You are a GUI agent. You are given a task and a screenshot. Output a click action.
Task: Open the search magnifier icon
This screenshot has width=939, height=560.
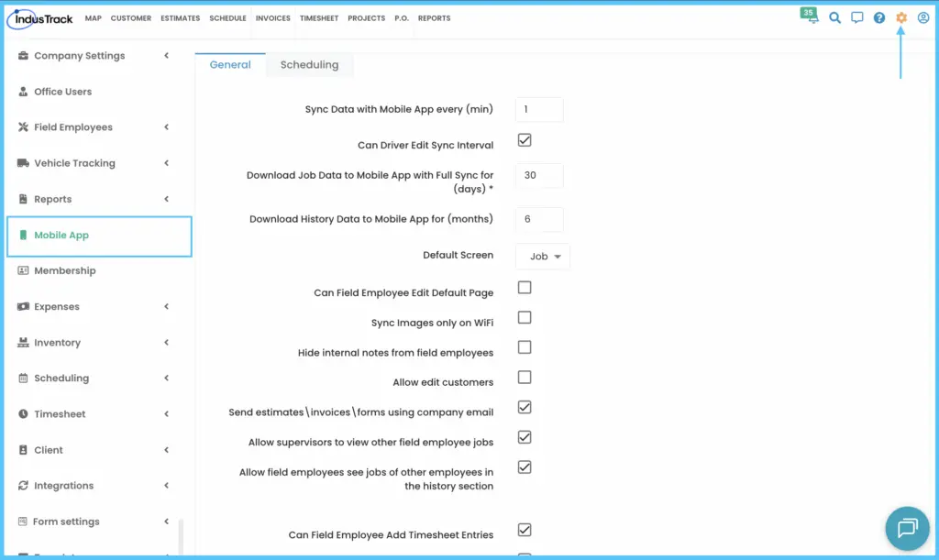click(834, 18)
